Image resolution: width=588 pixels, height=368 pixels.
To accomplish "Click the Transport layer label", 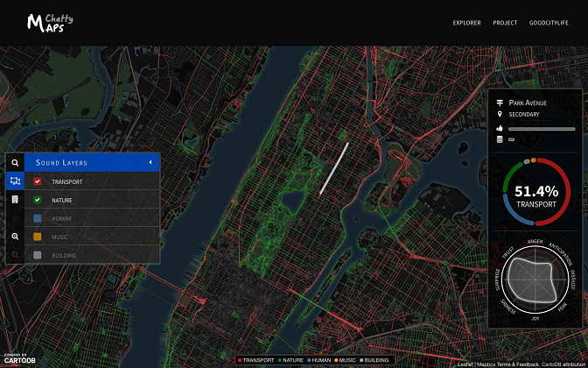I will [66, 181].
